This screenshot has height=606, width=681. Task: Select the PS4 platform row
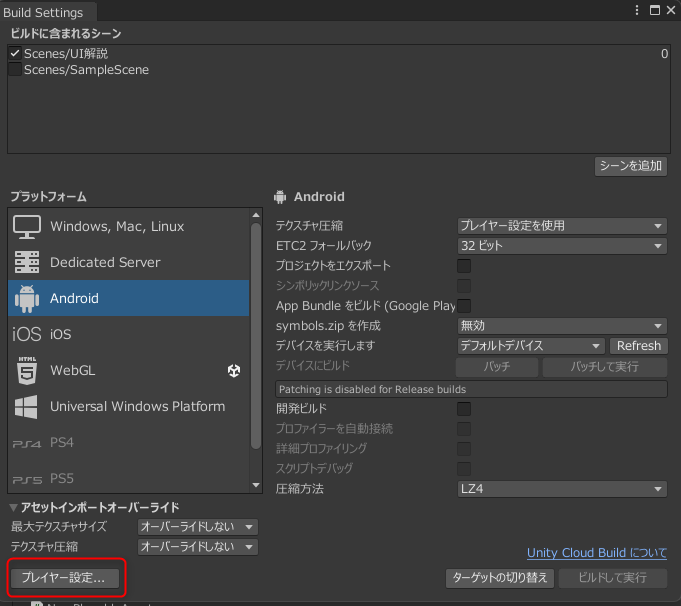tap(129, 443)
